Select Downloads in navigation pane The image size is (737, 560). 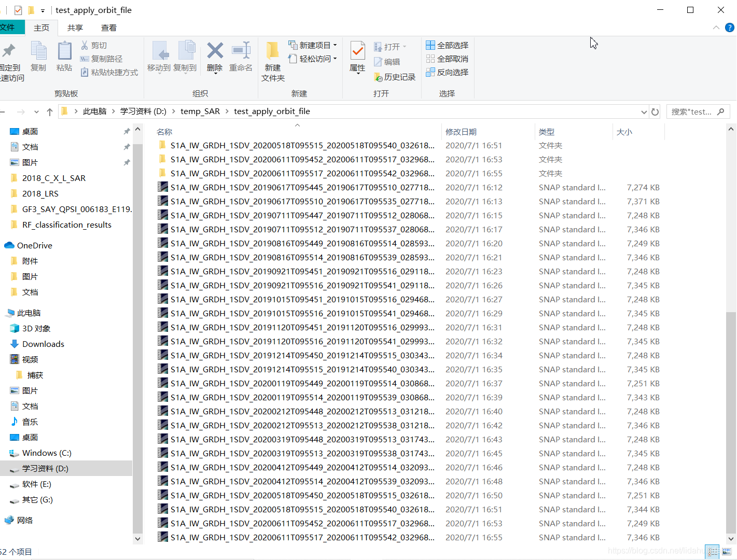point(43,344)
